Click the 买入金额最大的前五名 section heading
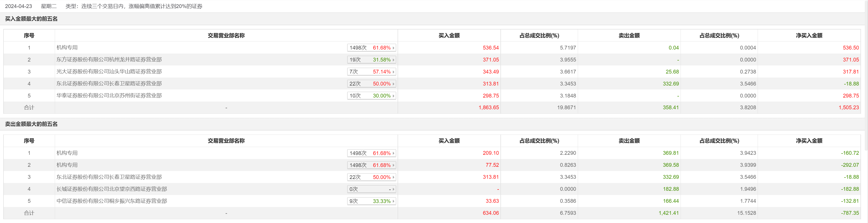 (31, 19)
